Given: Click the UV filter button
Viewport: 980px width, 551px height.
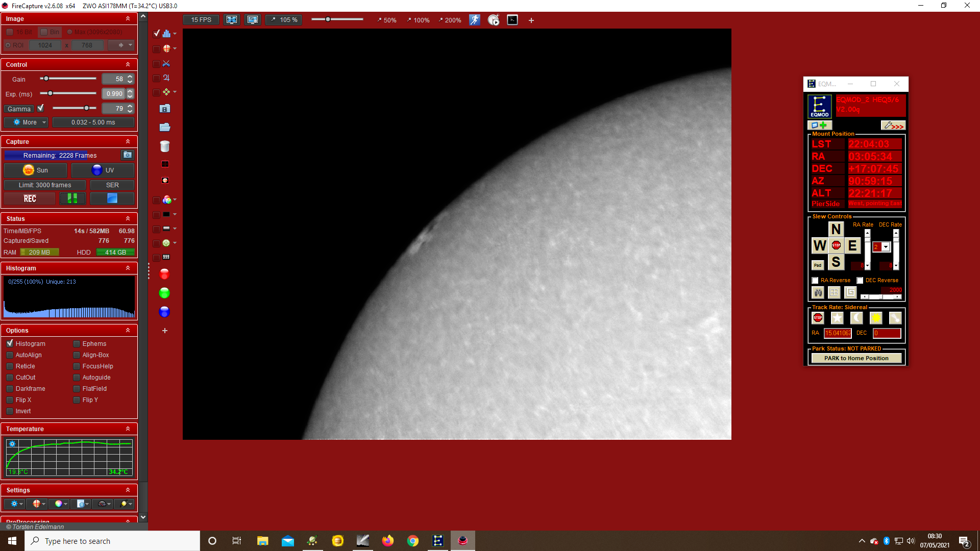Looking at the screenshot, I should pos(103,170).
